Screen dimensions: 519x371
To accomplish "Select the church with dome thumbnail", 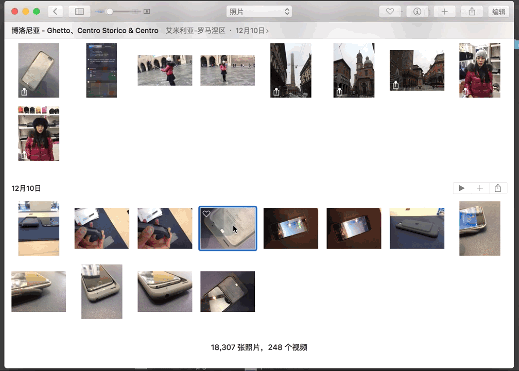I will pos(354,70).
